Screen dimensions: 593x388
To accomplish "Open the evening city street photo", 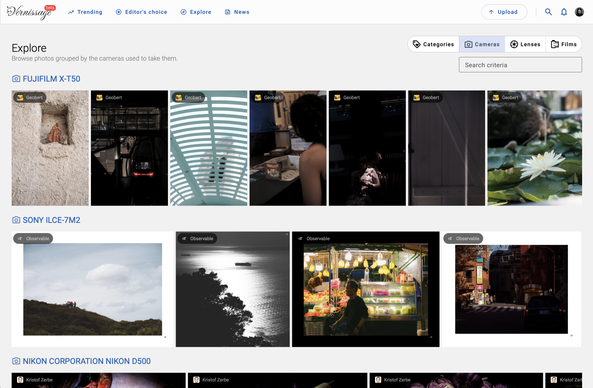I will (x=511, y=289).
